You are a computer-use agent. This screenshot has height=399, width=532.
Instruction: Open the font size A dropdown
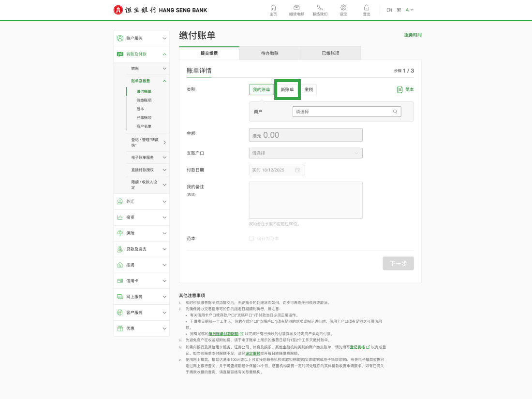[410, 10]
